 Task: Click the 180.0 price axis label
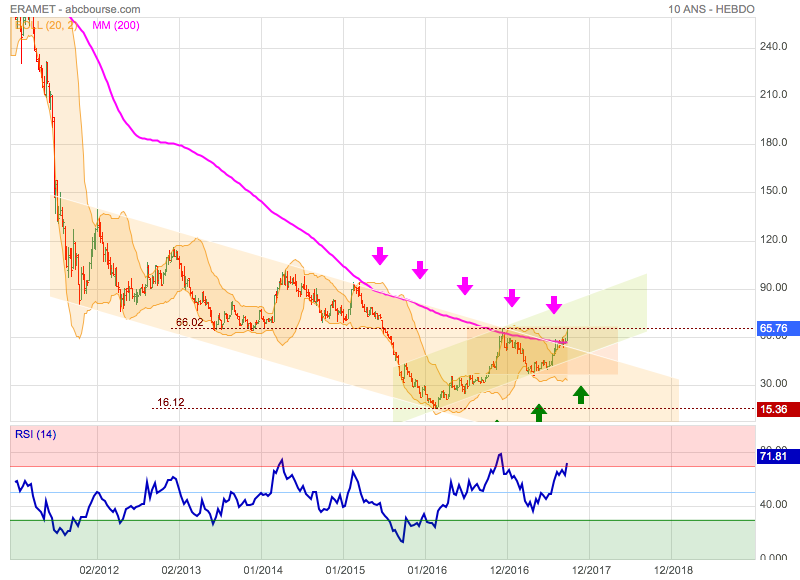tap(773, 142)
